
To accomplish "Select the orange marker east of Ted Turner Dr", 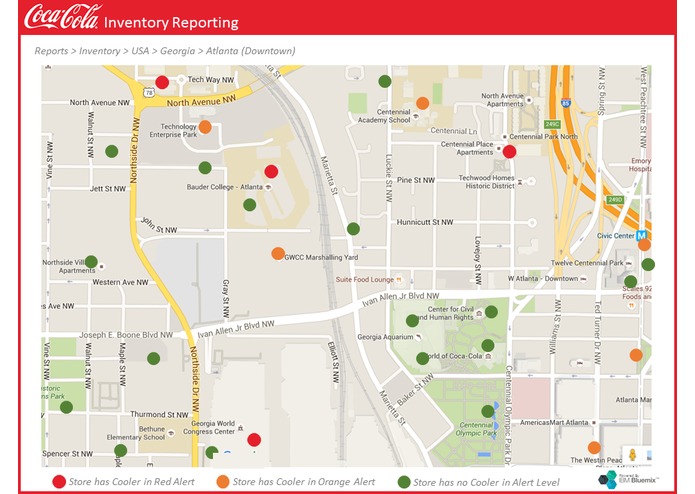I will tap(636, 355).
